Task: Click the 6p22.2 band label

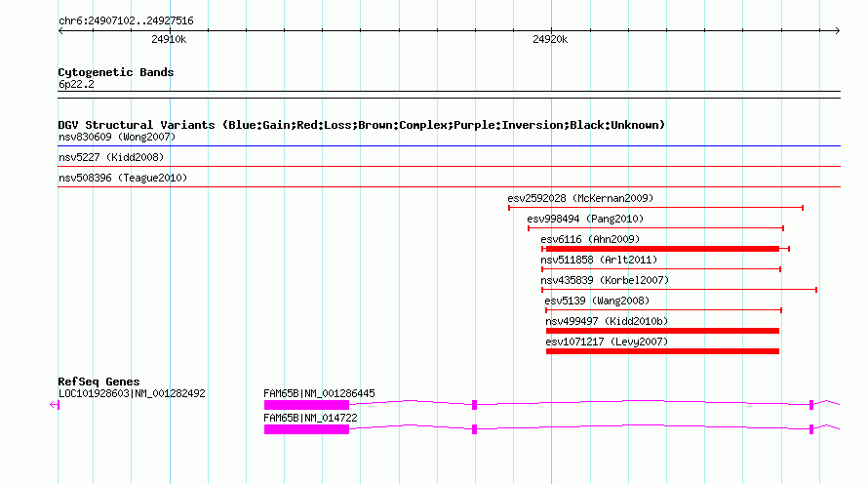Action: click(x=76, y=84)
